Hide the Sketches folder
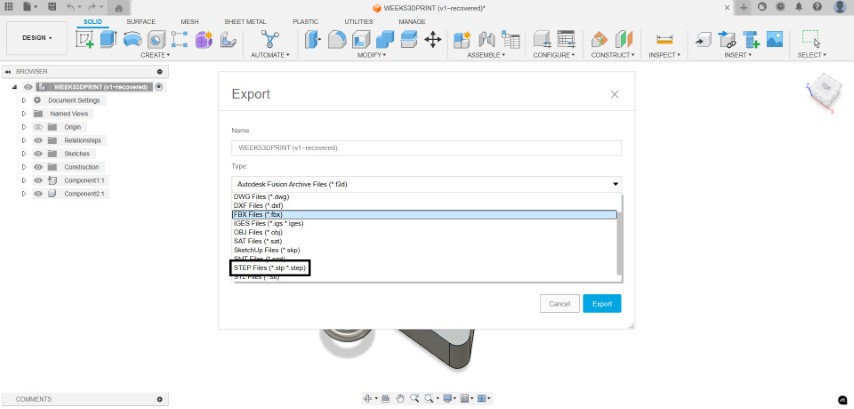This screenshot has width=854, height=409. 38,154
